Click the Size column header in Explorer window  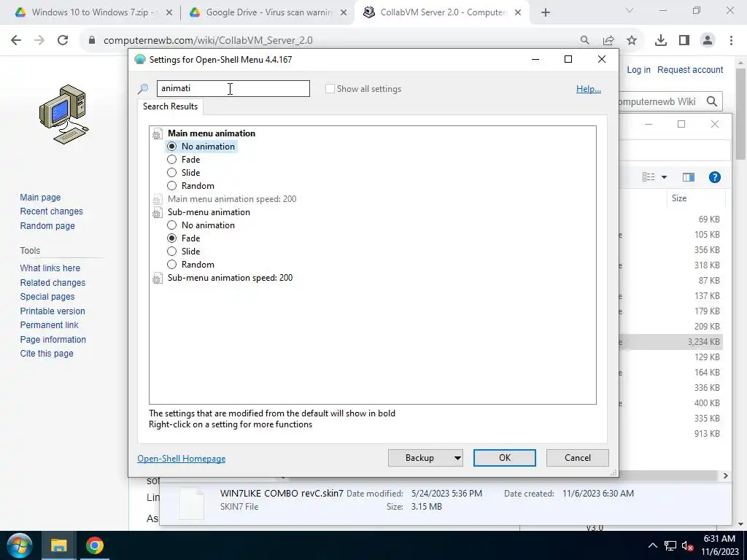pos(679,198)
